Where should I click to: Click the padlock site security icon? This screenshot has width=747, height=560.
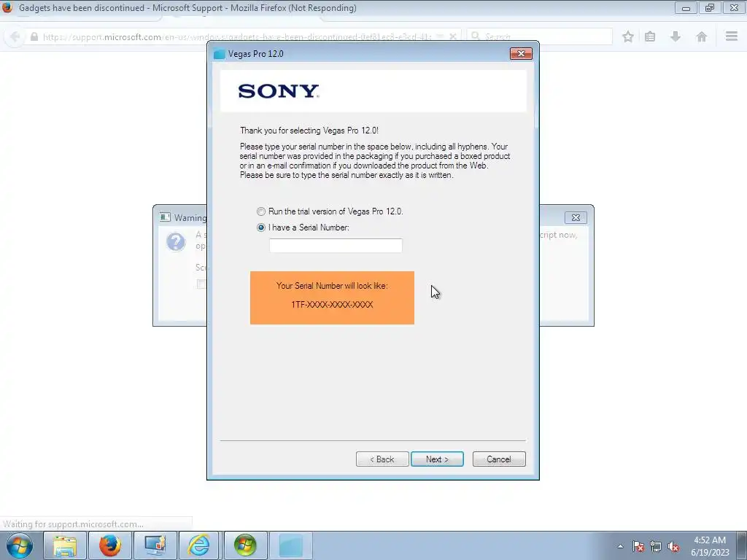click(34, 36)
